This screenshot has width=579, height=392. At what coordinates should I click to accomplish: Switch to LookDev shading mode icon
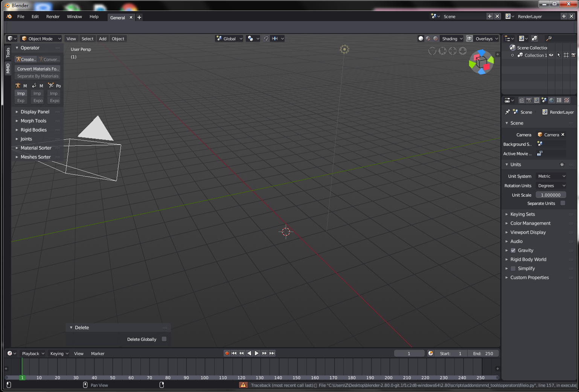[428, 38]
